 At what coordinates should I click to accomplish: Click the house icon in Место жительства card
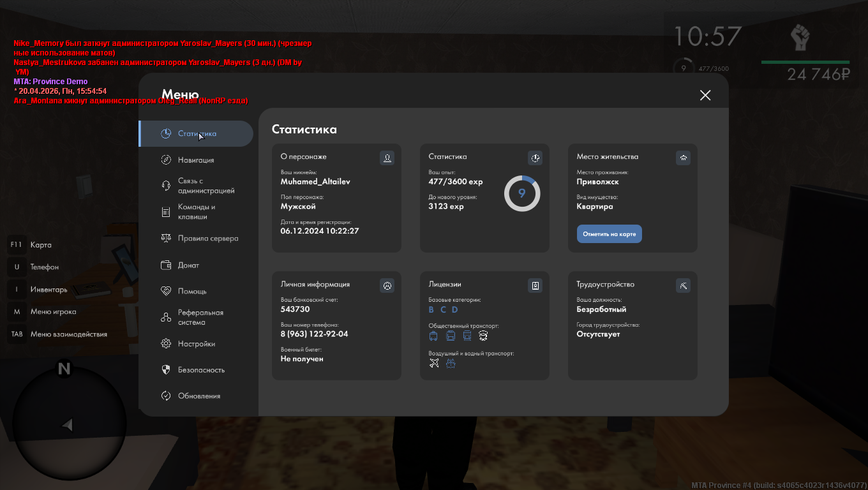(x=683, y=158)
